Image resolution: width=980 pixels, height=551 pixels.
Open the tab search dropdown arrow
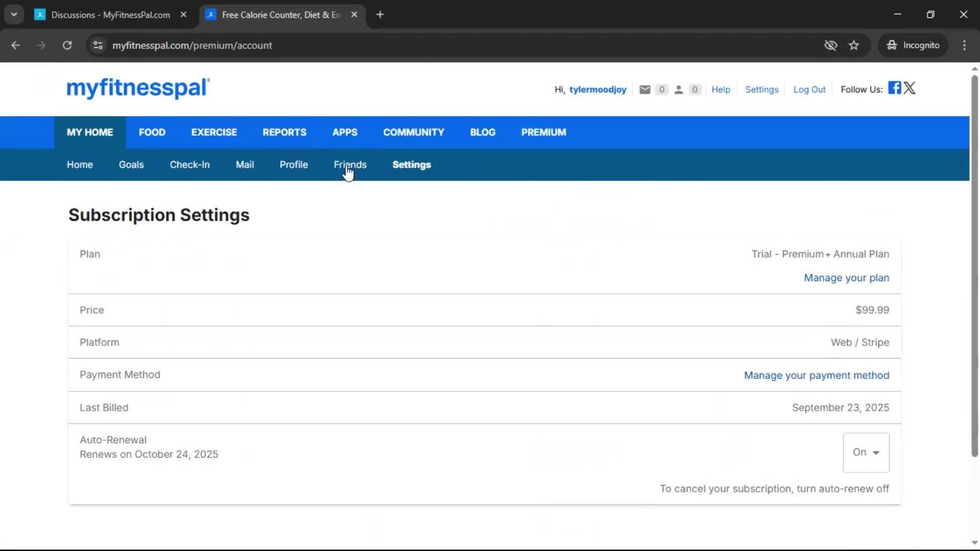click(14, 15)
